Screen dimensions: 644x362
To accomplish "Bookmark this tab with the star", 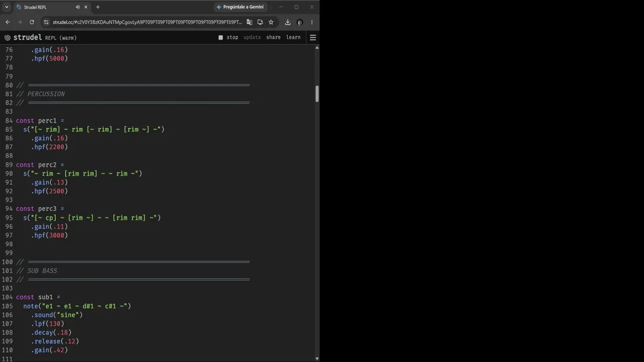I will point(271,22).
